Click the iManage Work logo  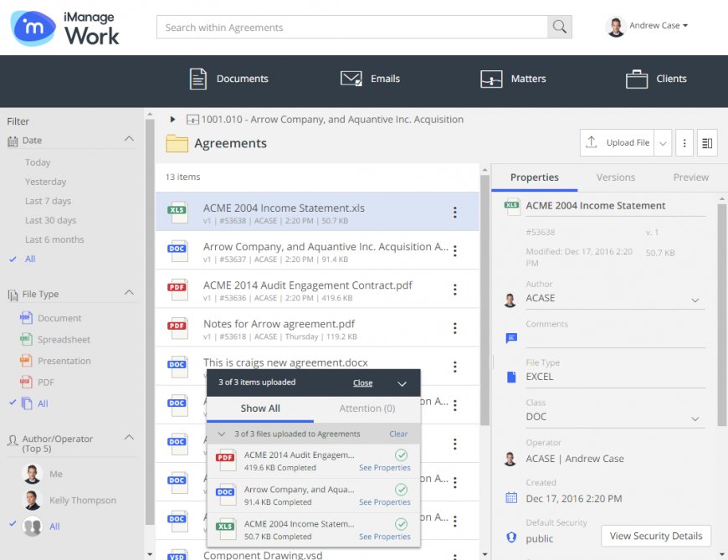[64, 28]
